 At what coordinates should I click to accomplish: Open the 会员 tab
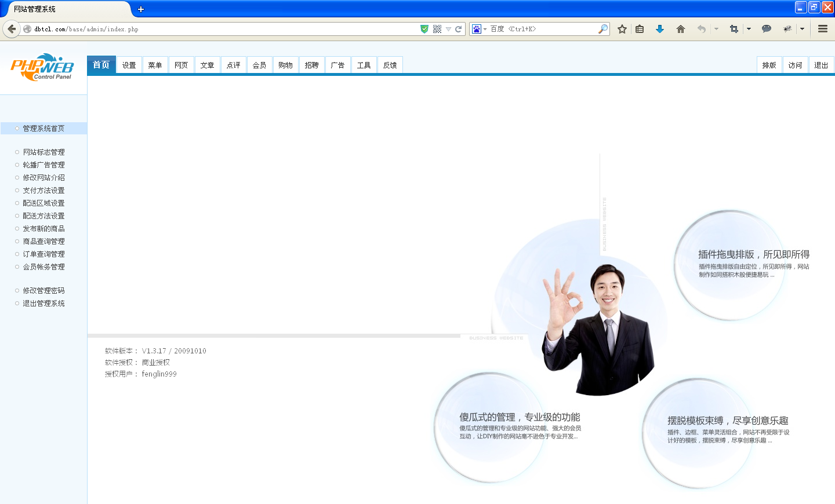(260, 65)
